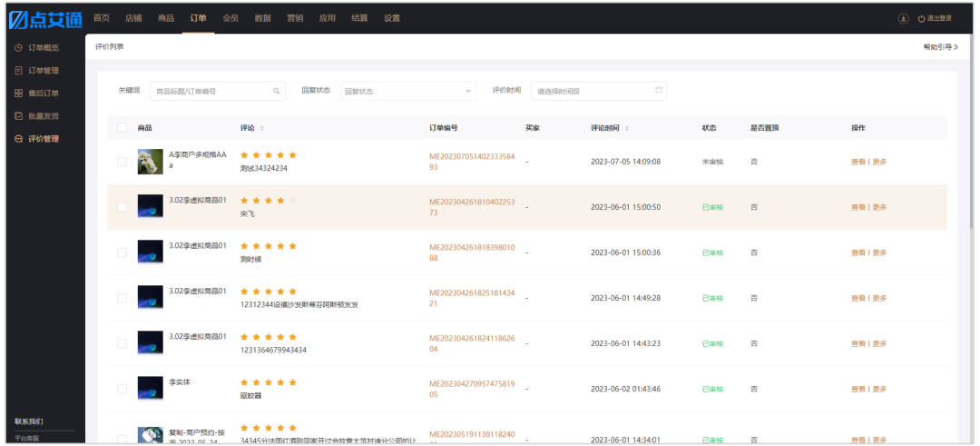Image resolution: width=980 pixels, height=446 pixels.
Task: Click the star rating of 测试34324234 review
Action: [x=268, y=155]
